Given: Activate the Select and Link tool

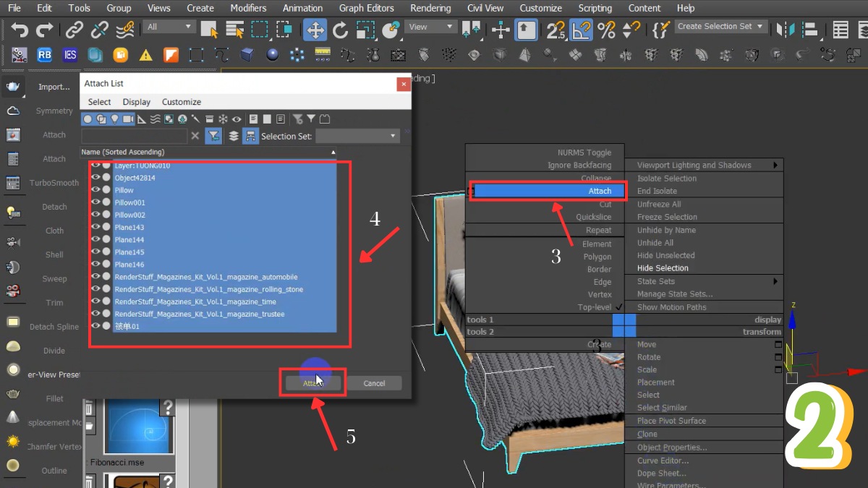Looking at the screenshot, I should click(74, 30).
